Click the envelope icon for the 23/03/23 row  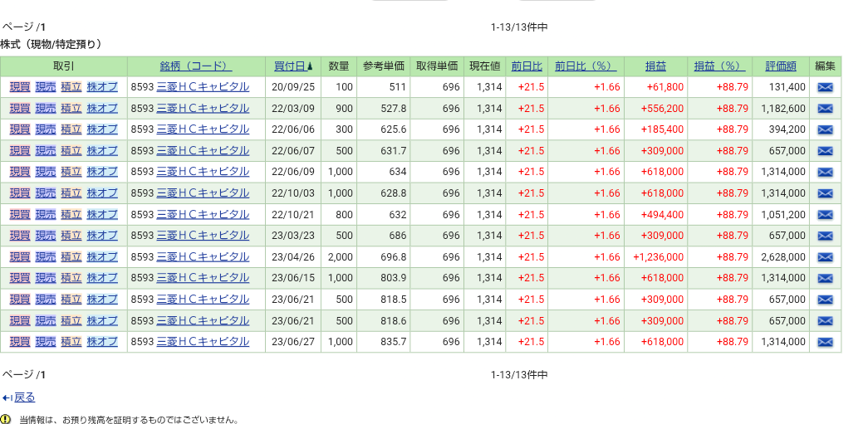[825, 236]
